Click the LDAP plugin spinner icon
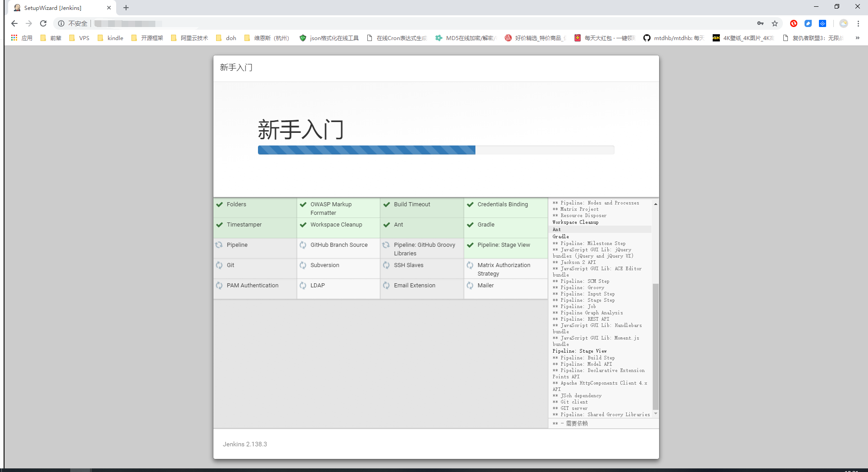Screen dimensions: 868x472 coord(303,285)
